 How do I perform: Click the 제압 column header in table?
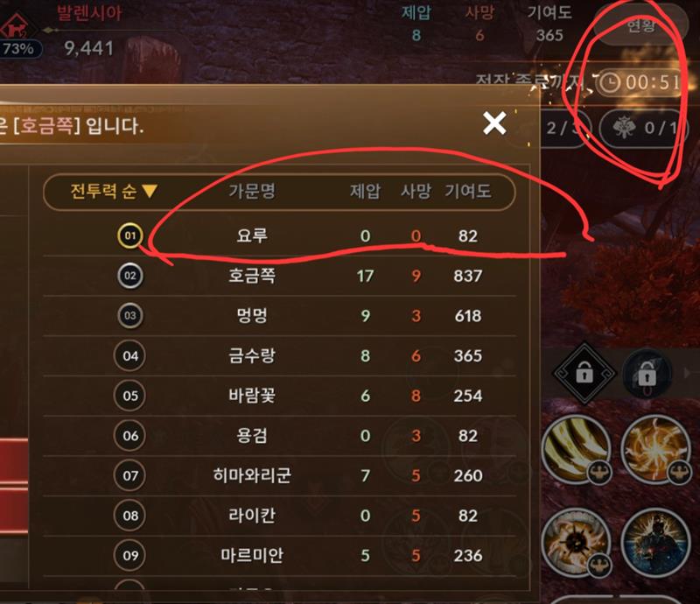pyautogui.click(x=365, y=191)
